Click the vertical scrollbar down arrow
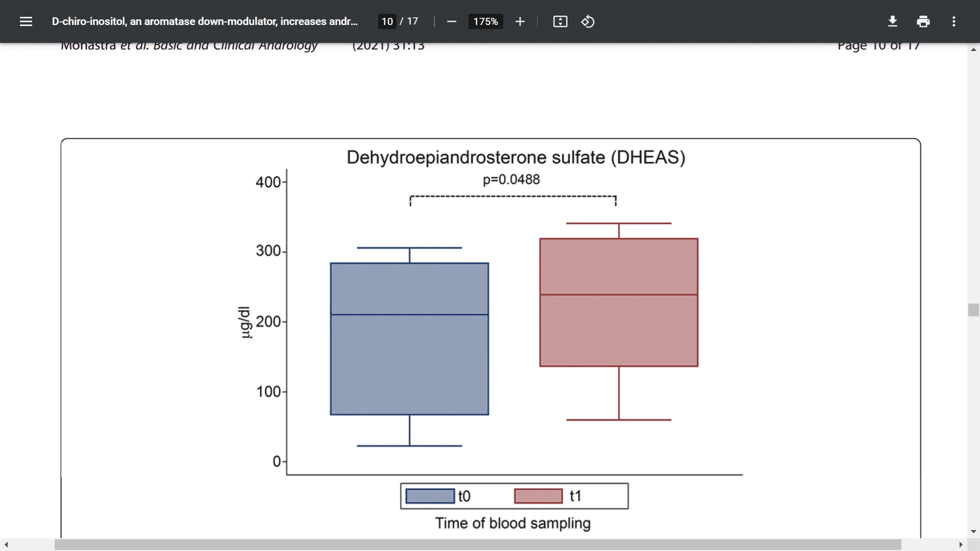980x551 pixels. click(x=973, y=532)
